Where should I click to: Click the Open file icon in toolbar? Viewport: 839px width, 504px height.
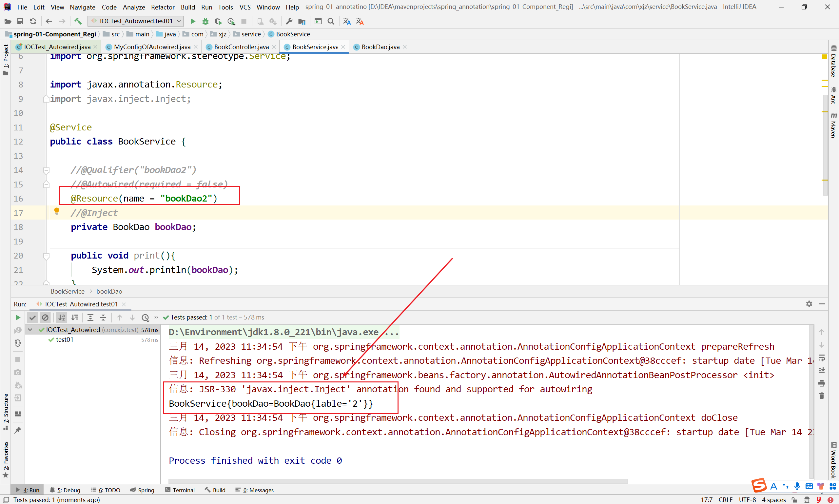click(x=8, y=21)
